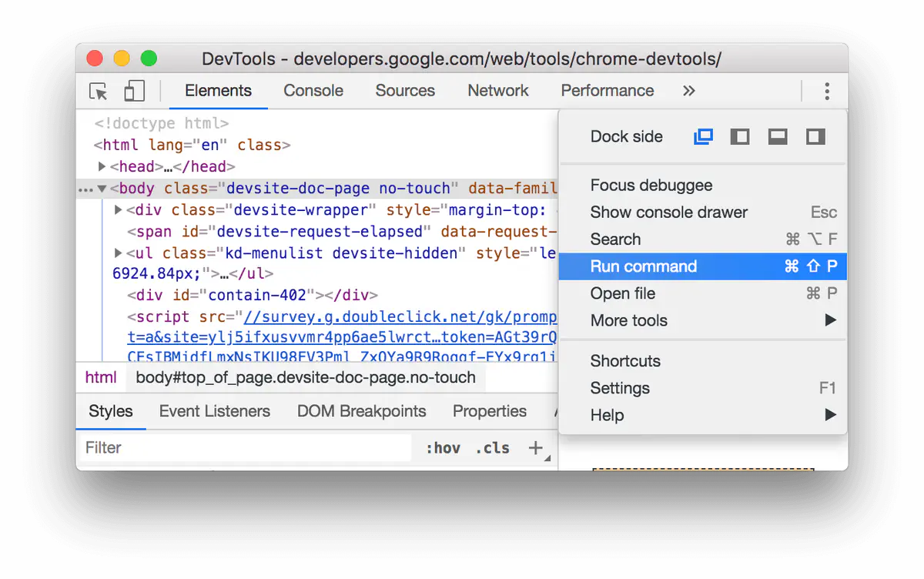Click the html breadcrumb item

pyautogui.click(x=101, y=377)
